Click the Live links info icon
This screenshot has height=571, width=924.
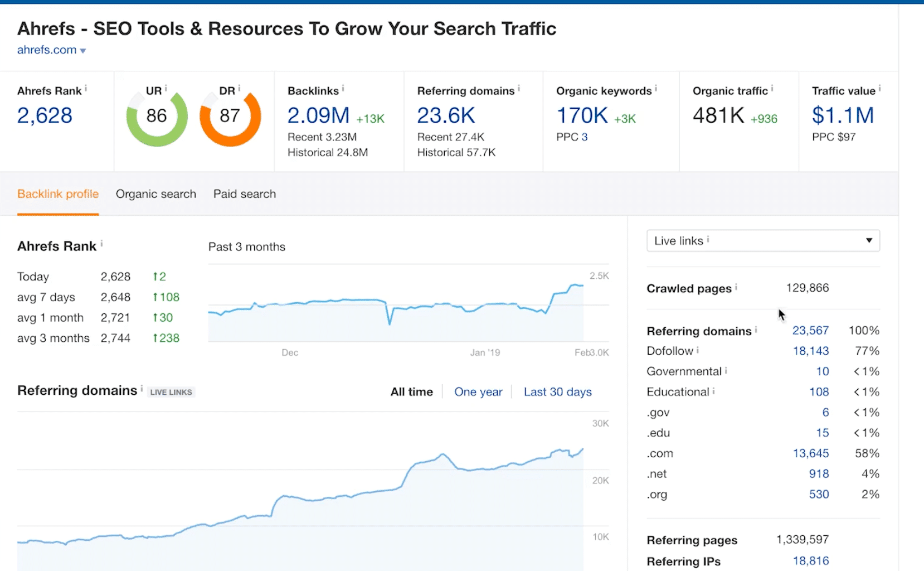708,239
